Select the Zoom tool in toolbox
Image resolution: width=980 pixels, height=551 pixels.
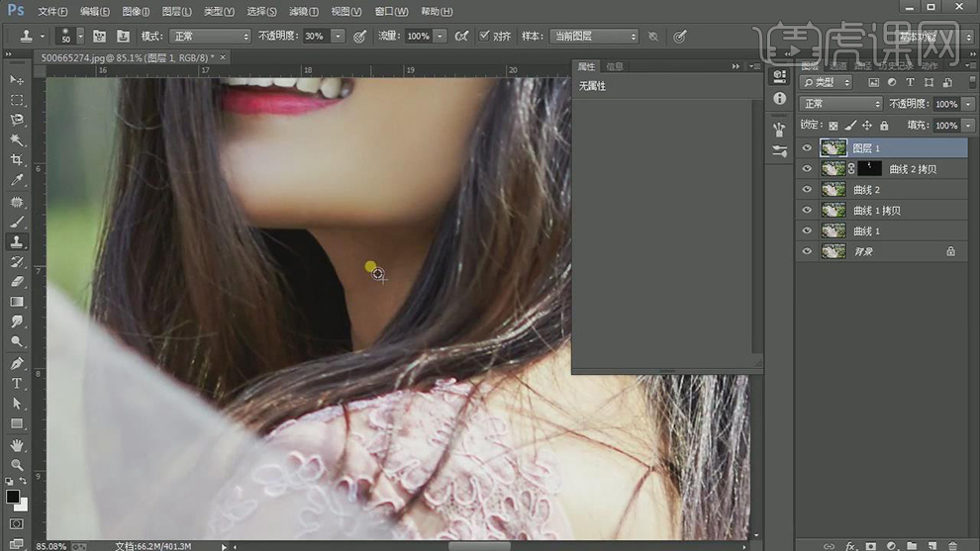point(17,465)
